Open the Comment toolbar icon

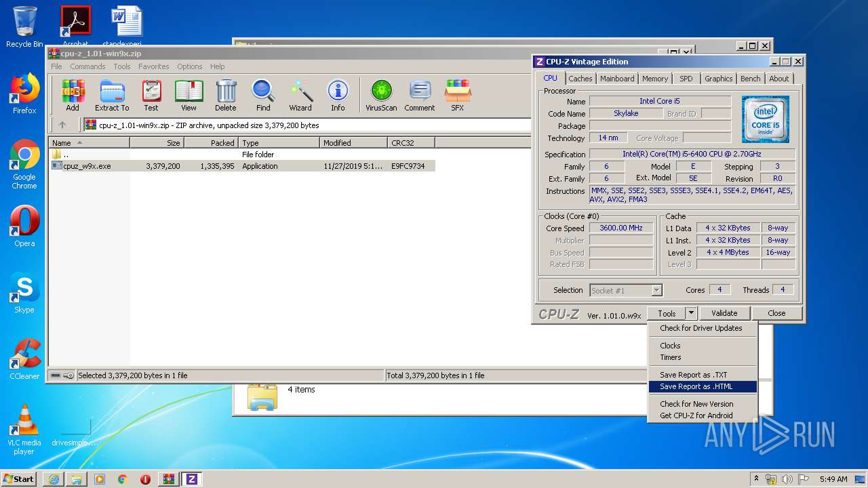click(420, 96)
